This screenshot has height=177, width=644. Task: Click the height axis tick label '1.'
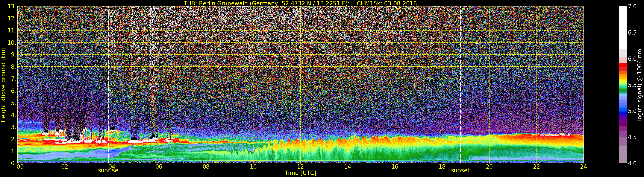(x=13, y=151)
